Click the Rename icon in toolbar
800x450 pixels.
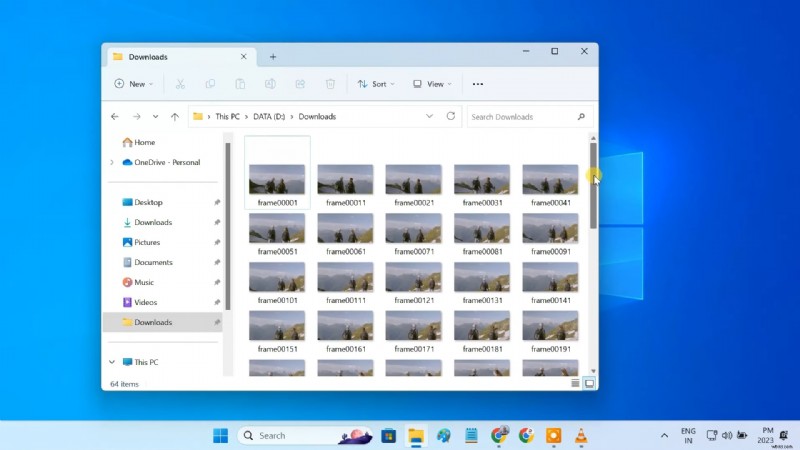pos(270,84)
